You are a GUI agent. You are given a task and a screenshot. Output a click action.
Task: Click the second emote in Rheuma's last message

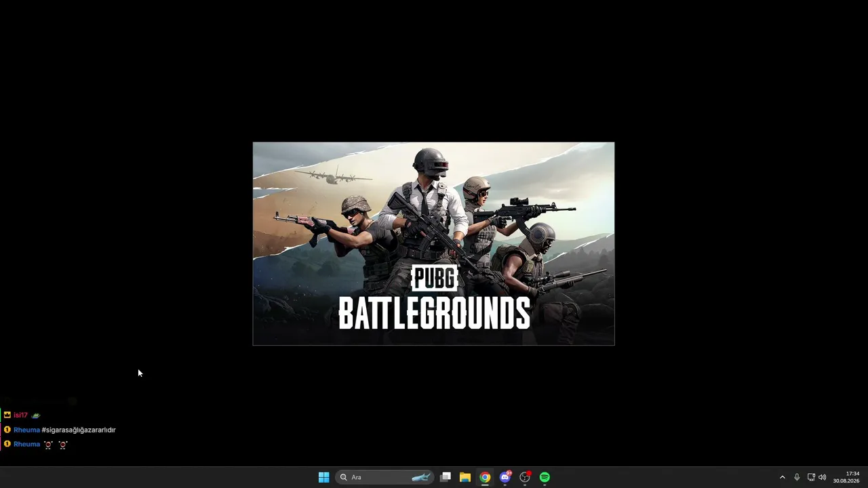coord(63,445)
